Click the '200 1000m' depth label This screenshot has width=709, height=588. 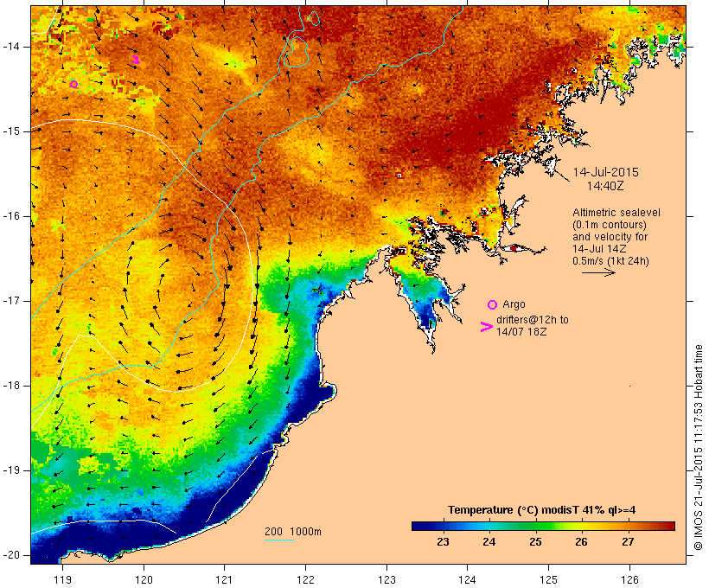[293, 532]
